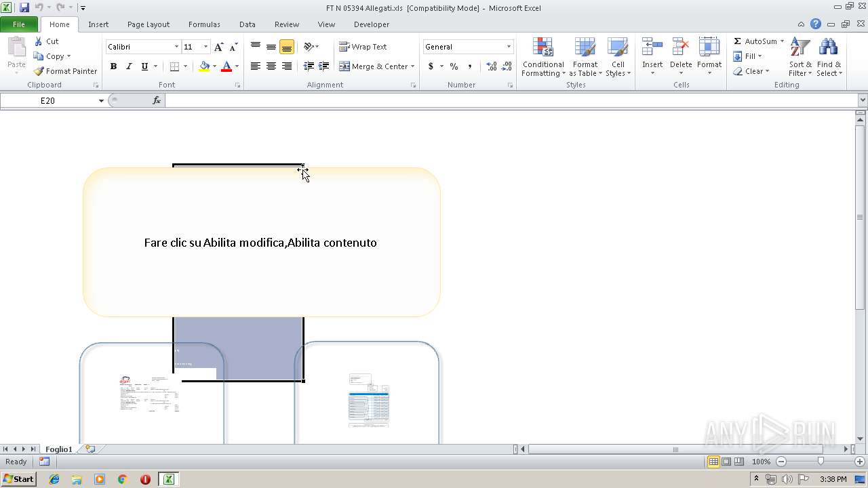Decrease decimal places
The width and height of the screenshot is (868, 488).
coord(507,66)
